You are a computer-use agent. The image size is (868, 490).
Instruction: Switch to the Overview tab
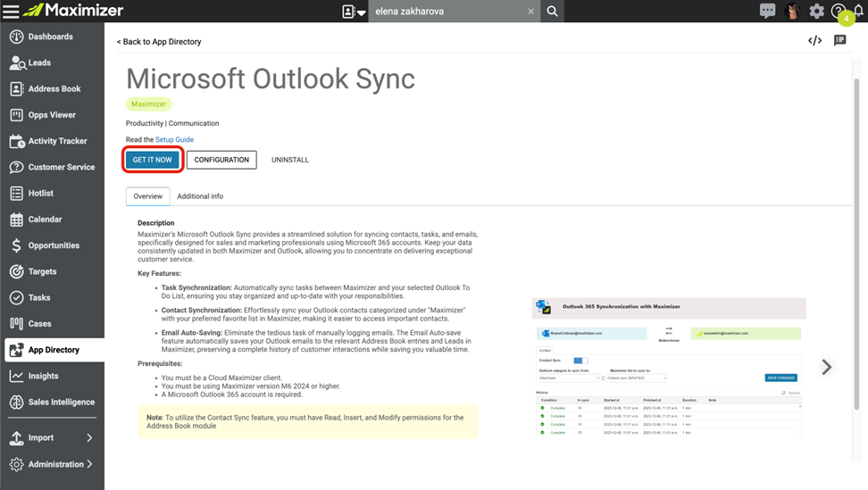tap(148, 196)
